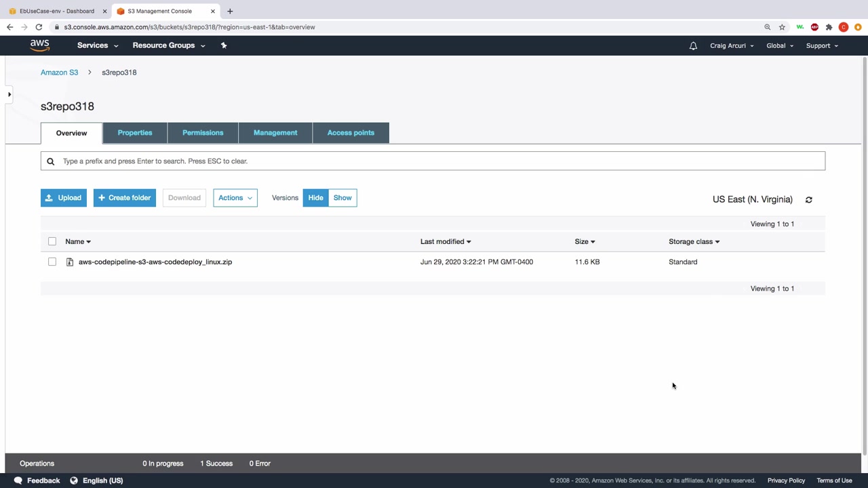Switch to the Properties tab
868x488 pixels.
(135, 133)
